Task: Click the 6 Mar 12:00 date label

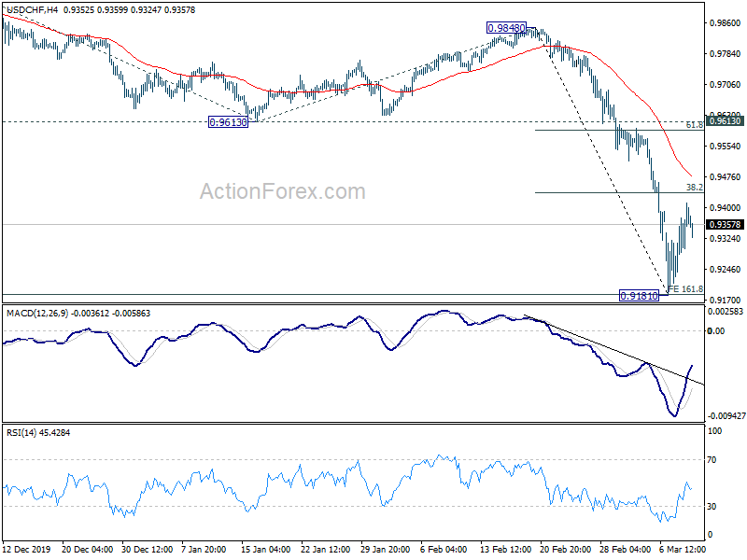Action: pos(683,549)
